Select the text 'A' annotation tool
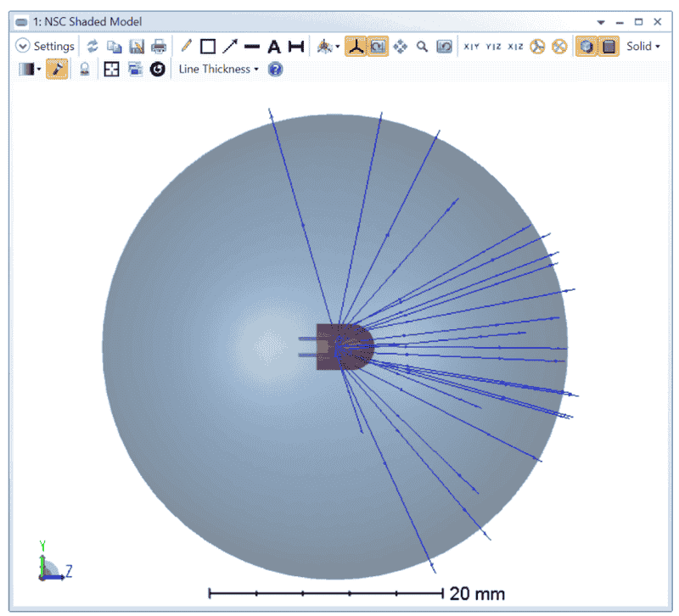The height and width of the screenshot is (616, 679). click(x=273, y=47)
